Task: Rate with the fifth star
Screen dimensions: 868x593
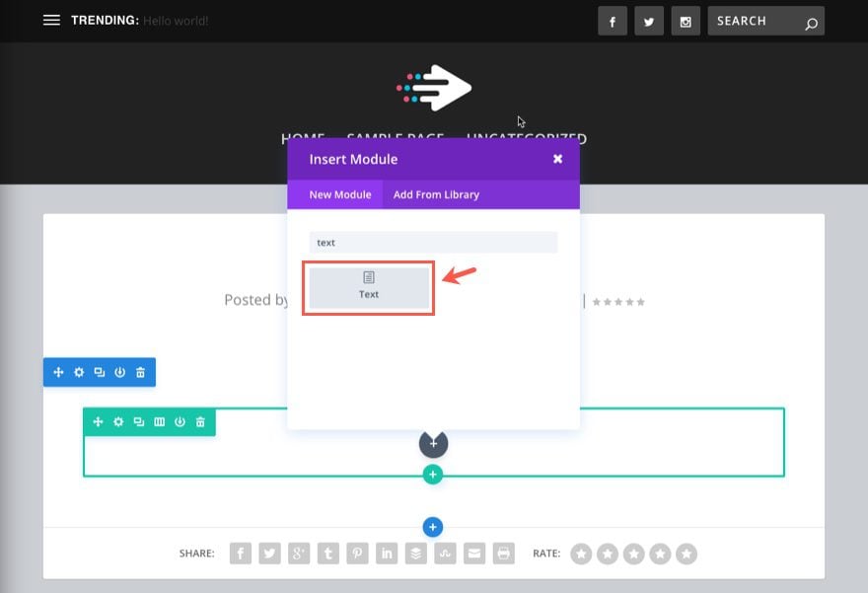Action: 687,554
